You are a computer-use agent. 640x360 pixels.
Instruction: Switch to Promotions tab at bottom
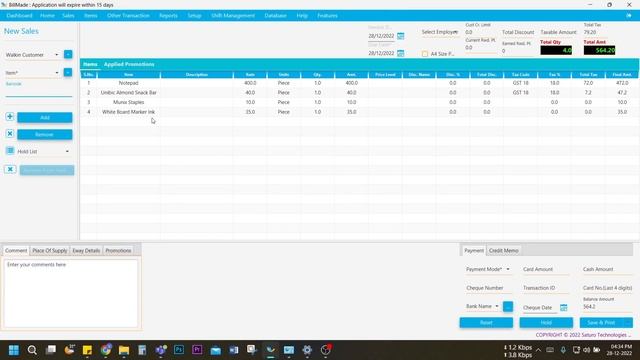118,251
